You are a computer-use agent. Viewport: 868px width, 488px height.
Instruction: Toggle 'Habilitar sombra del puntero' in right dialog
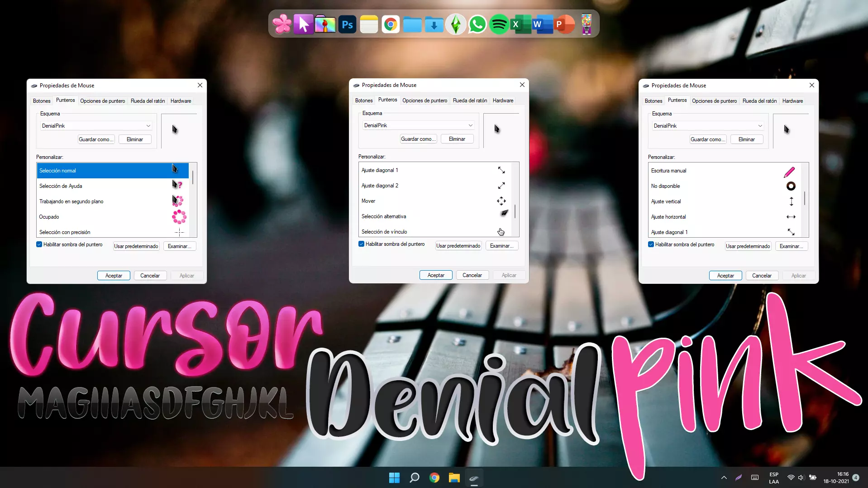coord(651,244)
